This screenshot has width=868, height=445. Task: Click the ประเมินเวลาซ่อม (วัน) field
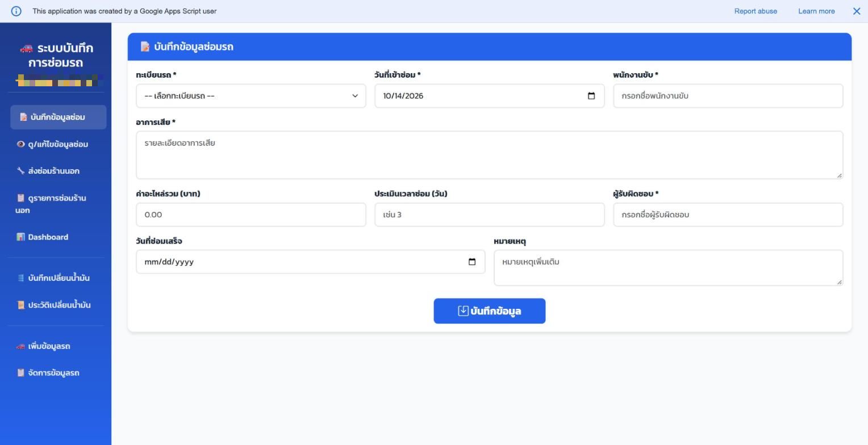click(x=489, y=215)
